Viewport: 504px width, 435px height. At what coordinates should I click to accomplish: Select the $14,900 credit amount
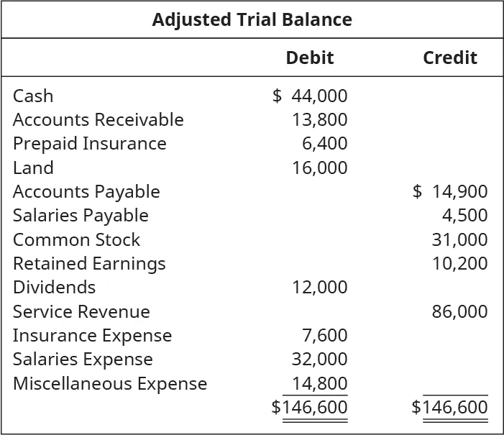(451, 192)
